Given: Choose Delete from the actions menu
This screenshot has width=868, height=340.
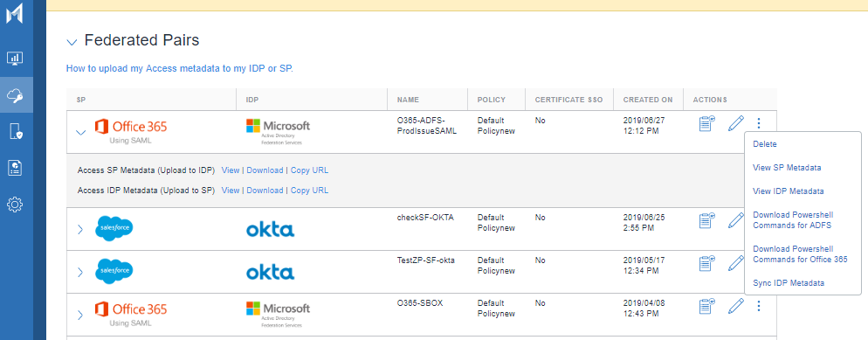Looking at the screenshot, I should (x=764, y=144).
